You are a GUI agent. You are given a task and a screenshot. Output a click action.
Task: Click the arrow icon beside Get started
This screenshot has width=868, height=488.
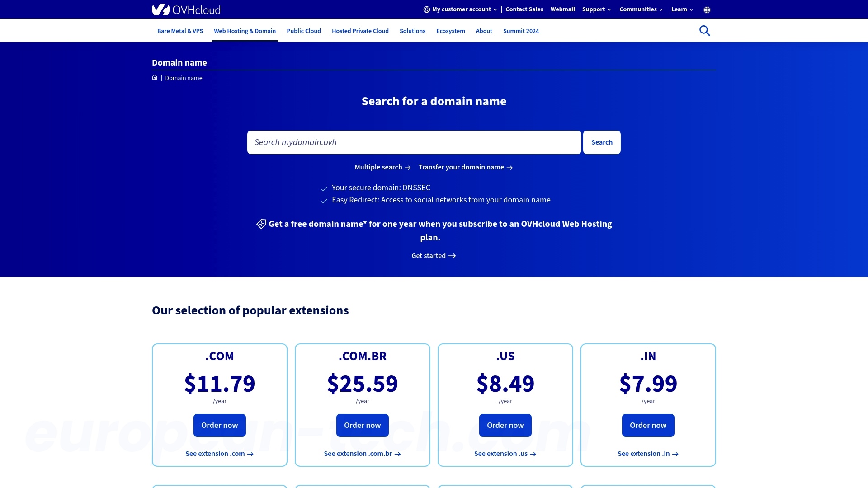pos(453,256)
